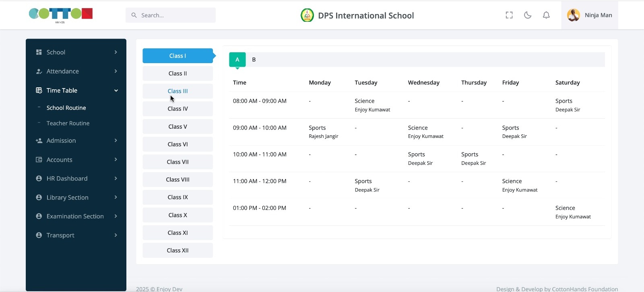Expand the School menu chevron
Viewport: 644px width, 292px height.
click(x=116, y=52)
